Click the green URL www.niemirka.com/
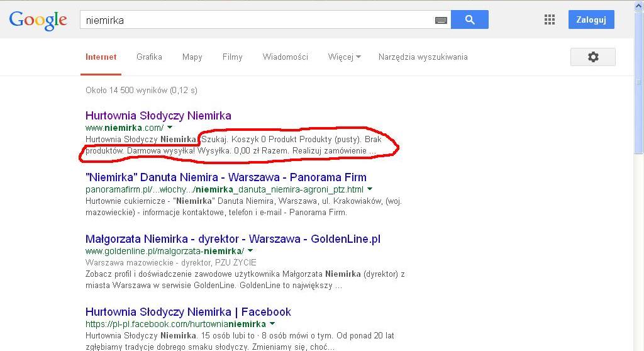Viewport: 644px width, 351px height. [x=125, y=128]
